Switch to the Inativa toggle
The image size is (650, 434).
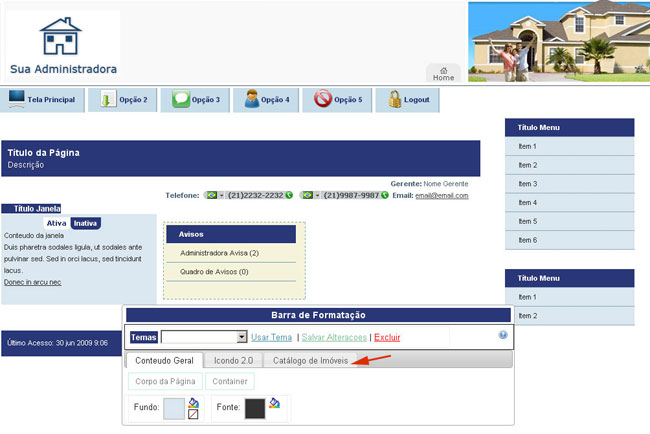[x=85, y=223]
